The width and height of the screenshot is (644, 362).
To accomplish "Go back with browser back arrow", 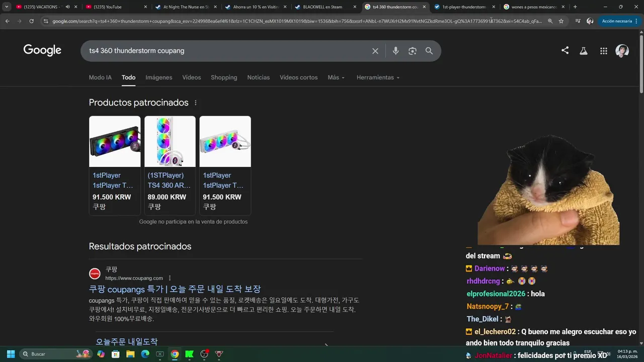I will tap(7, 21).
